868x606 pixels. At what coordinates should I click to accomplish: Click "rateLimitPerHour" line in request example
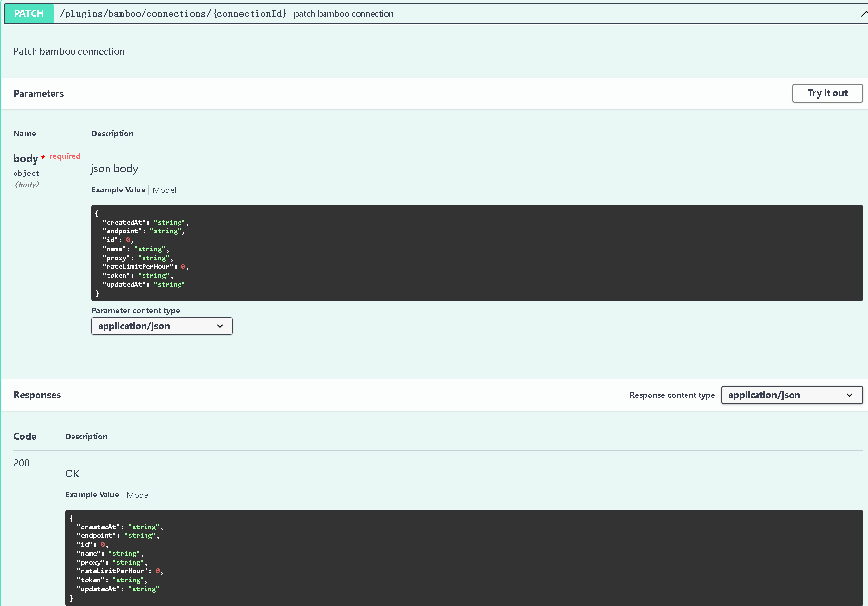point(145,267)
